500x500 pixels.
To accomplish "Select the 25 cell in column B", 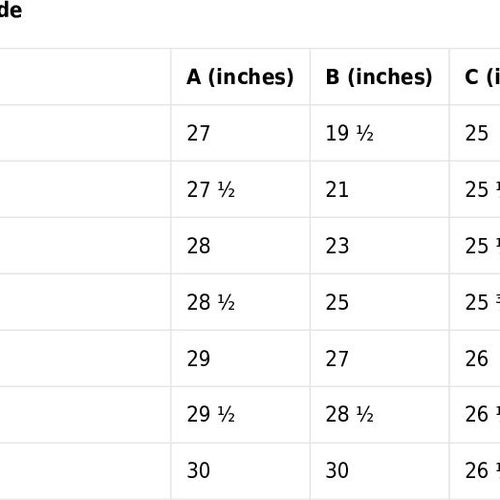I will tap(380, 302).
